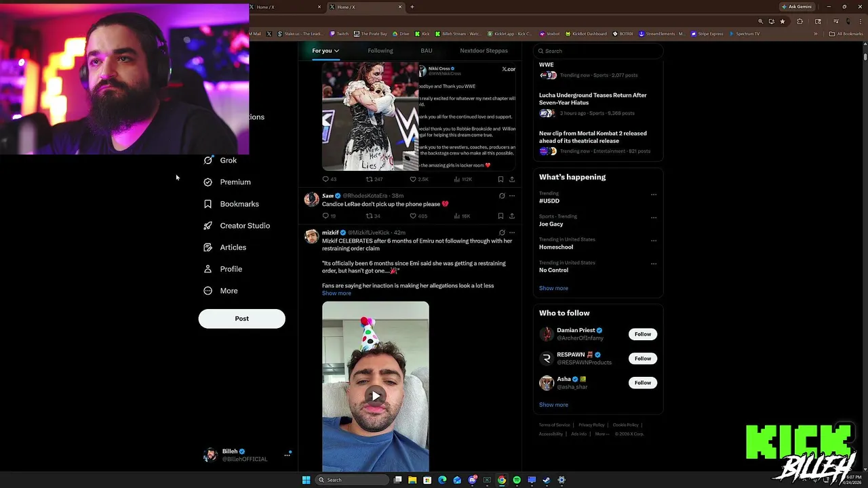The height and width of the screenshot is (488, 868).
Task: Share Sam's Candice LeRae post
Action: coord(512,216)
